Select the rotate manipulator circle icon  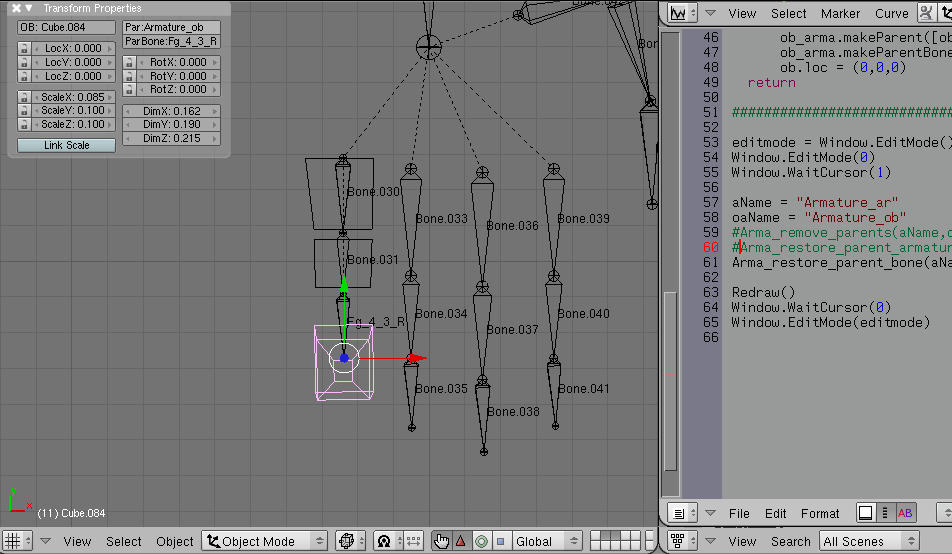[x=481, y=541]
